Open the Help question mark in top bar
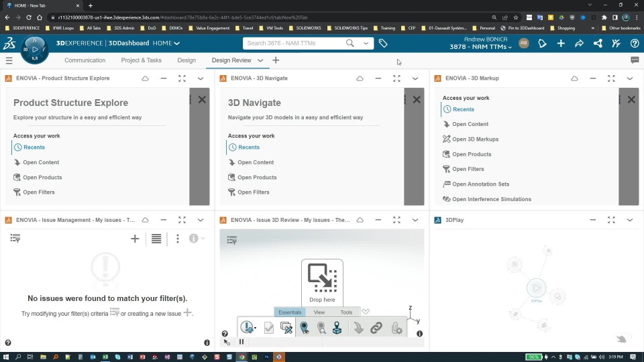The width and height of the screenshot is (644, 362). point(635,43)
